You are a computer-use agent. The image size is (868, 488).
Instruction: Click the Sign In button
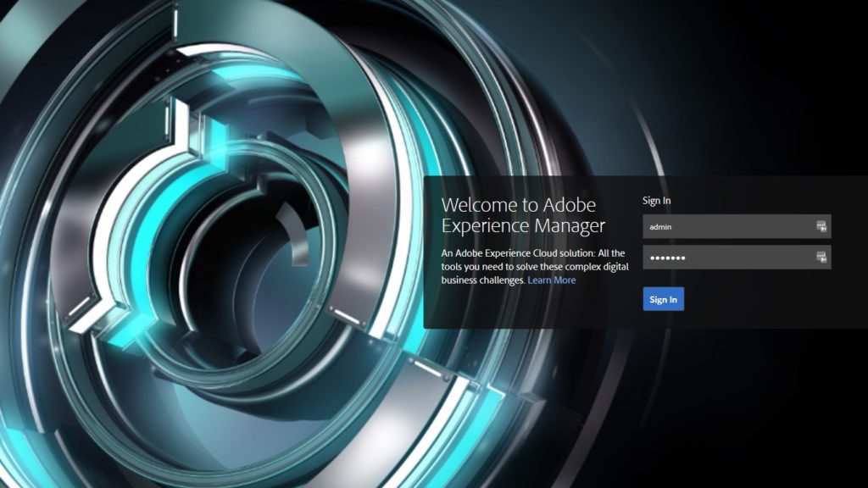pos(663,299)
